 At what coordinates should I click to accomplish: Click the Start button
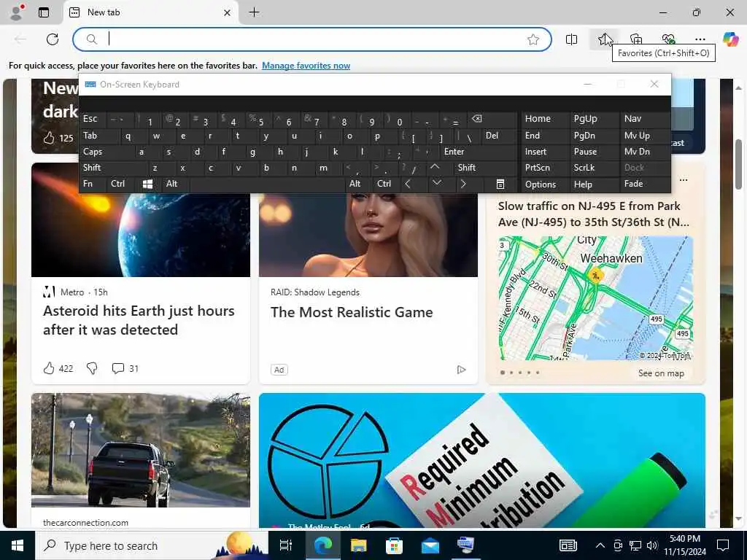pos(18,545)
